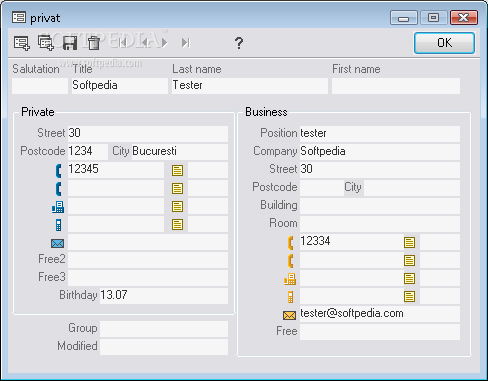Click Birthday field showing 13.07
The image size is (488, 381).
pyautogui.click(x=164, y=296)
